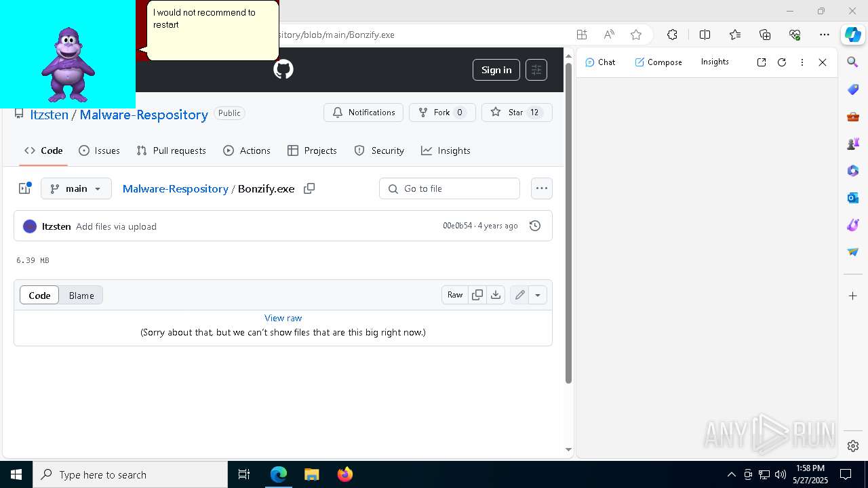Click the Sign in button

pos(496,70)
